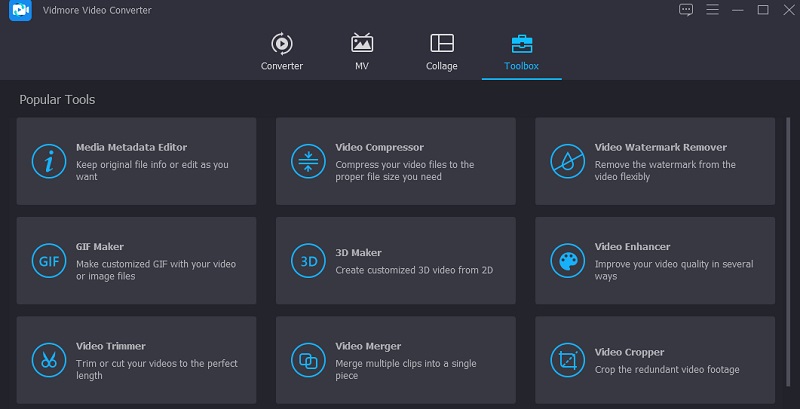The height and width of the screenshot is (409, 800).
Task: Click the Video Compressor icon
Action: pos(307,161)
